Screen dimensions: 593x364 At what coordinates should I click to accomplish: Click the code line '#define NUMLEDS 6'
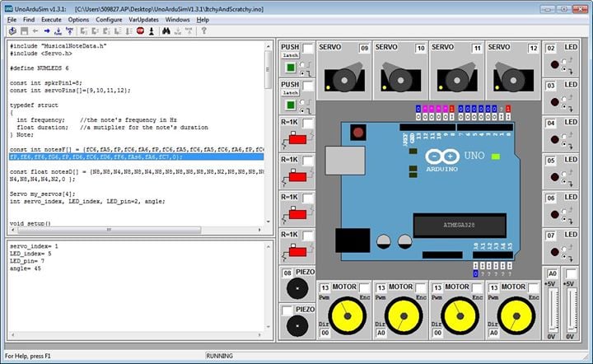tap(40, 68)
